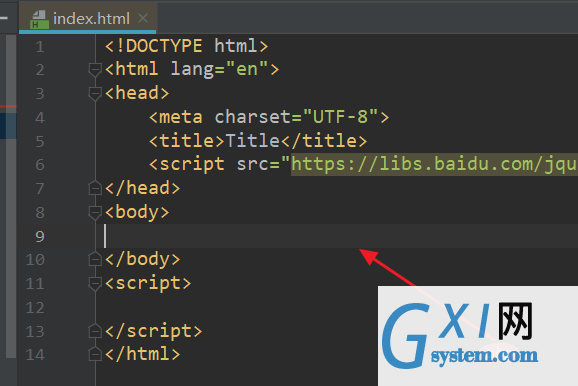The image size is (578, 386).
Task: Switch to the index.html tab
Action: coord(88,18)
